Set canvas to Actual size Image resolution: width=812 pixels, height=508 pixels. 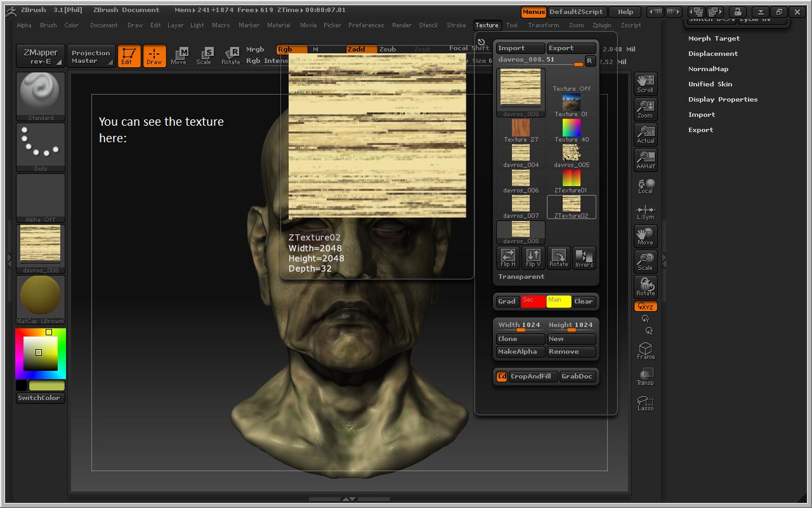tap(645, 135)
